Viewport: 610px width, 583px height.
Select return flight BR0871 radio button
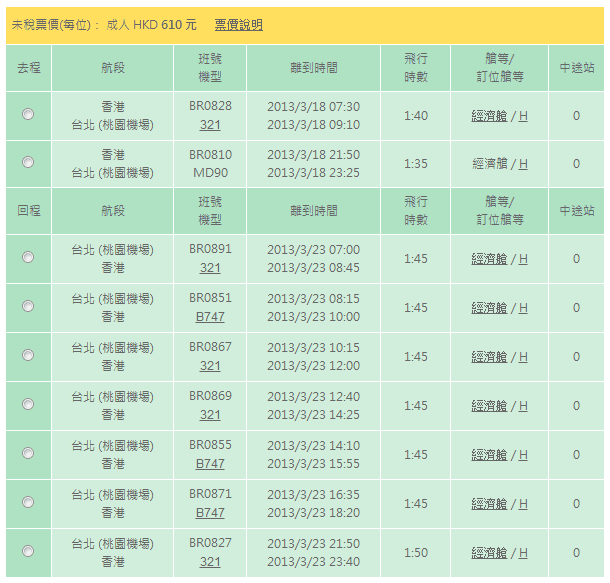point(28,502)
